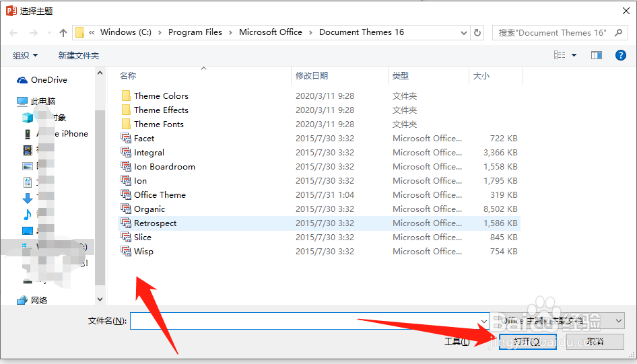Click the search magnifier icon
Image resolution: width=637 pixels, height=364 pixels.
click(x=618, y=32)
